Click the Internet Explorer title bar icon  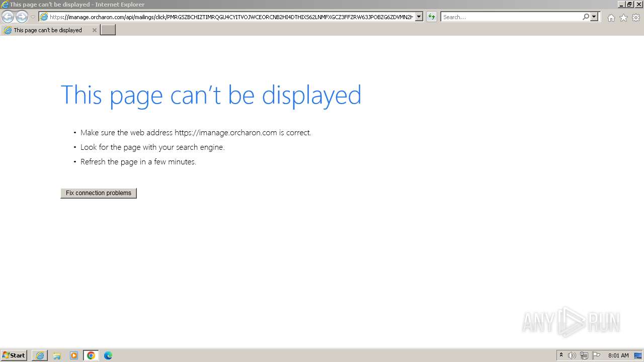click(x=5, y=5)
